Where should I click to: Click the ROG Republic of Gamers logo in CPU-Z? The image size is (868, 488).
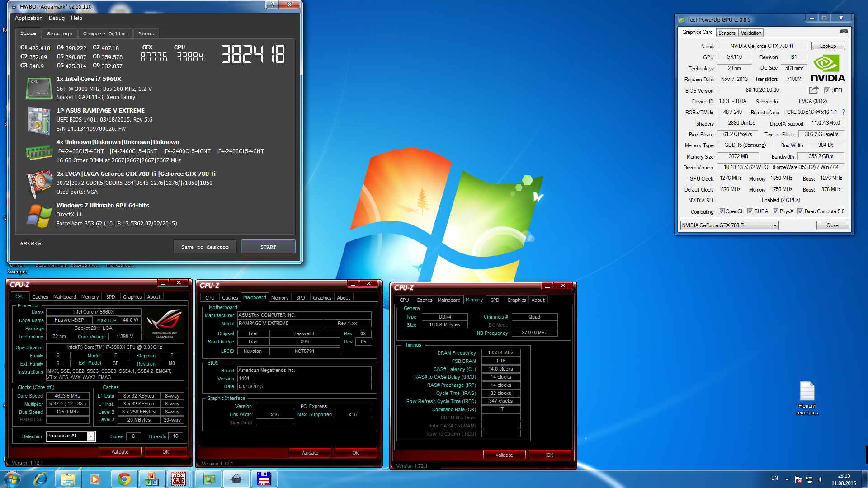coord(164,323)
